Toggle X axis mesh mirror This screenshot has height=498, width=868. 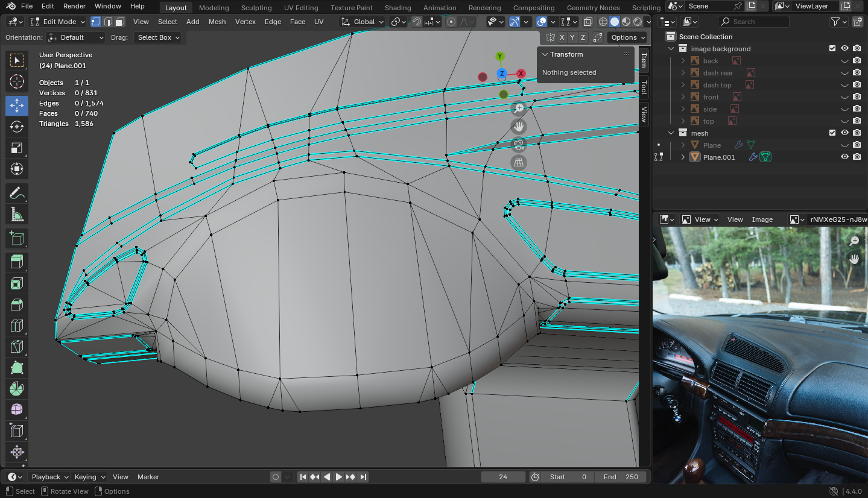click(562, 37)
